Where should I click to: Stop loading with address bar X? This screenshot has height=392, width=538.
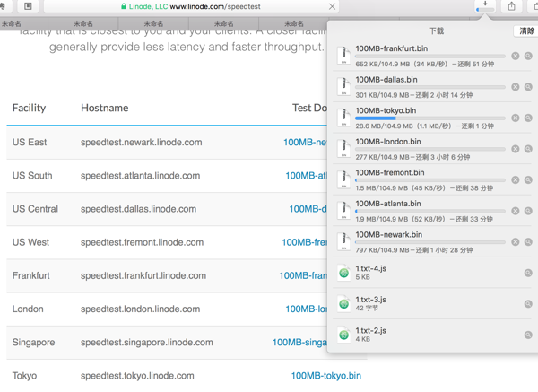click(332, 6)
